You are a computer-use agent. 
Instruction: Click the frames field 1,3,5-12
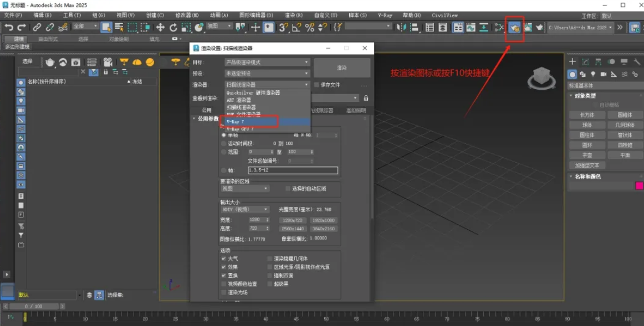[x=293, y=170]
